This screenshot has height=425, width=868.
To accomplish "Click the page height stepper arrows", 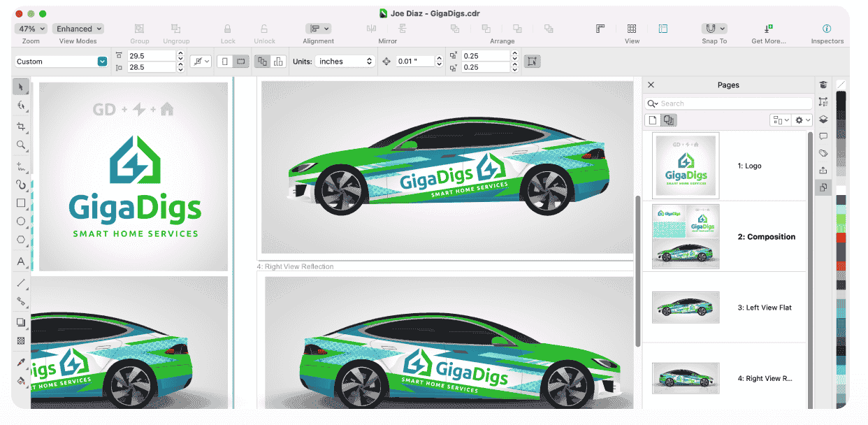I will coord(181,67).
